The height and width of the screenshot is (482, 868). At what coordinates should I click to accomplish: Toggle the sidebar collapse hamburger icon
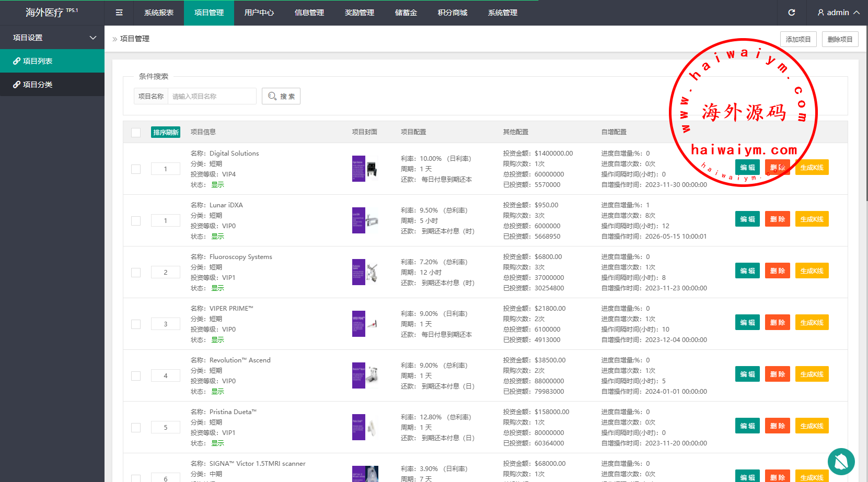click(x=119, y=13)
